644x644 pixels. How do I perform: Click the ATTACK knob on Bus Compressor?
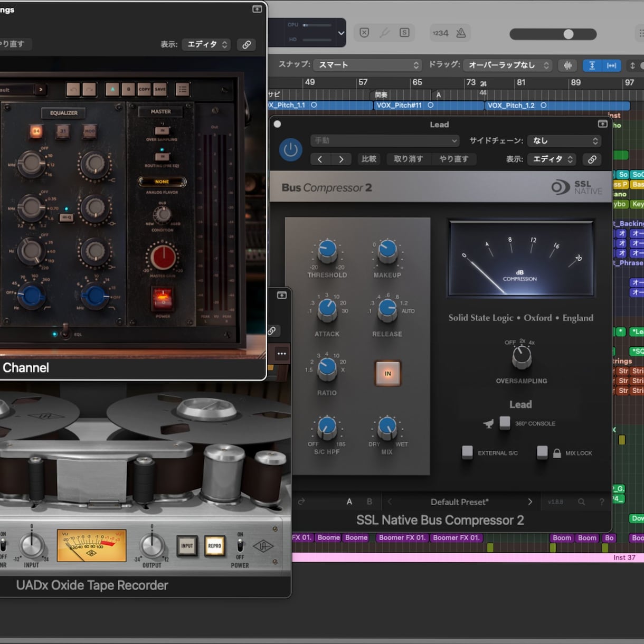327,310
